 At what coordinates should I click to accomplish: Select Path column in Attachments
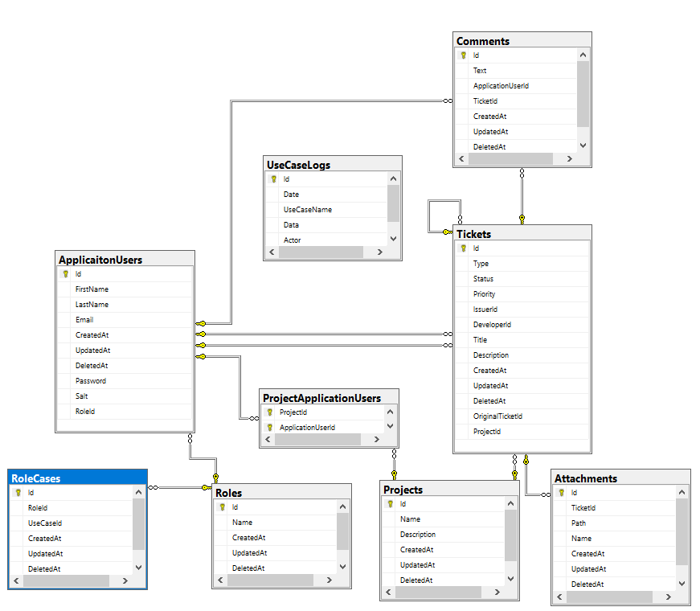615,523
